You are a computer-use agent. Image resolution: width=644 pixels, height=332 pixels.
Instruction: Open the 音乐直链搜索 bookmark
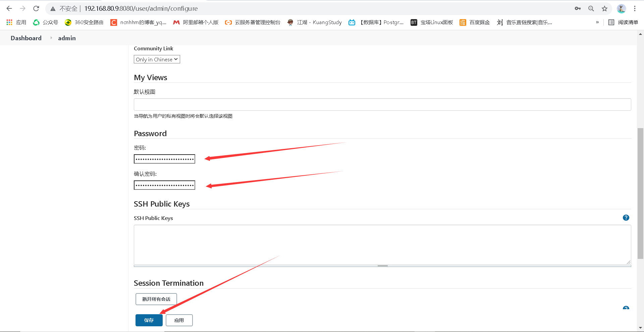524,22
